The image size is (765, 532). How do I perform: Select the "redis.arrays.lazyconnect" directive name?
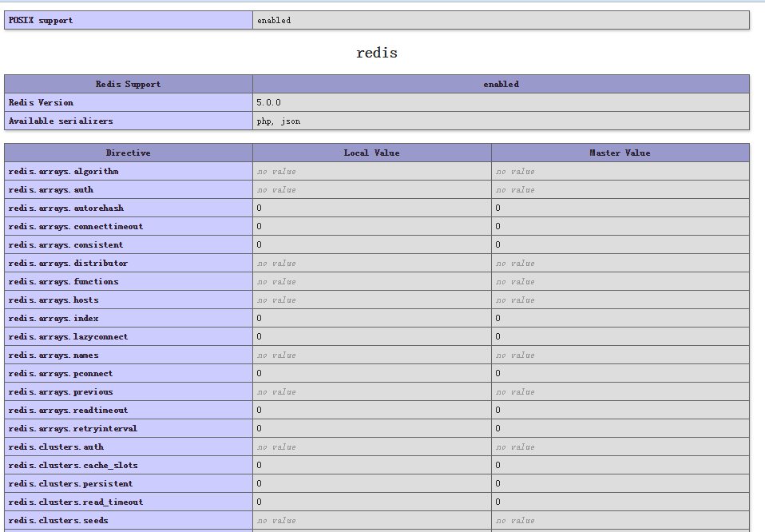[69, 337]
